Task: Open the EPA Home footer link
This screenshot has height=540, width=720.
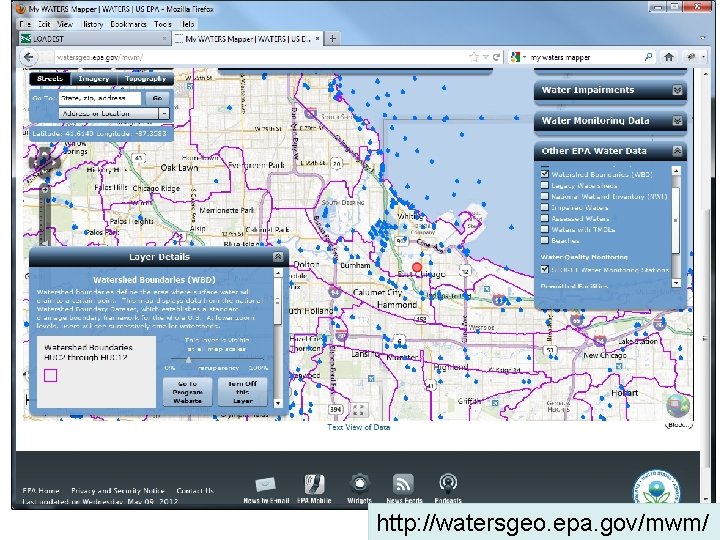Action: (41, 491)
